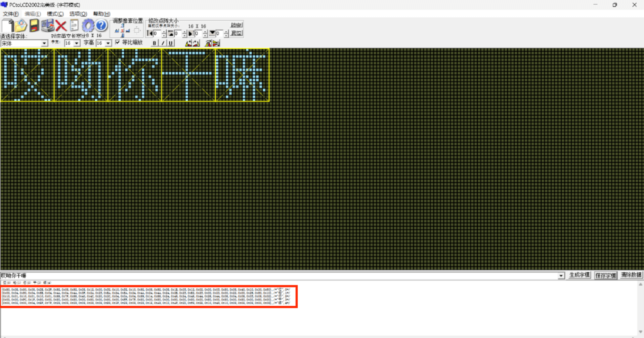Screen dimensions: 644x338
Task: Toggle the 等比缩放 checkbox
Action: [118, 42]
